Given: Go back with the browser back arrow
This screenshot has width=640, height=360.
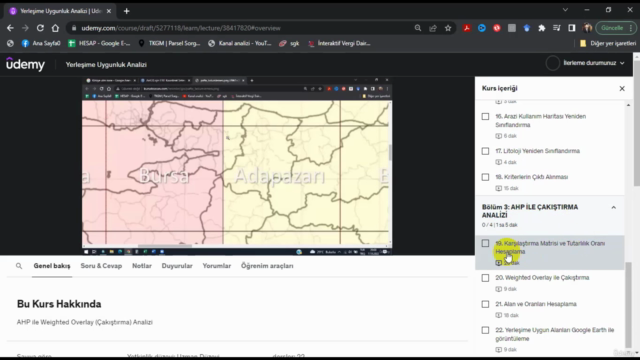Looking at the screenshot, I should (x=10, y=28).
